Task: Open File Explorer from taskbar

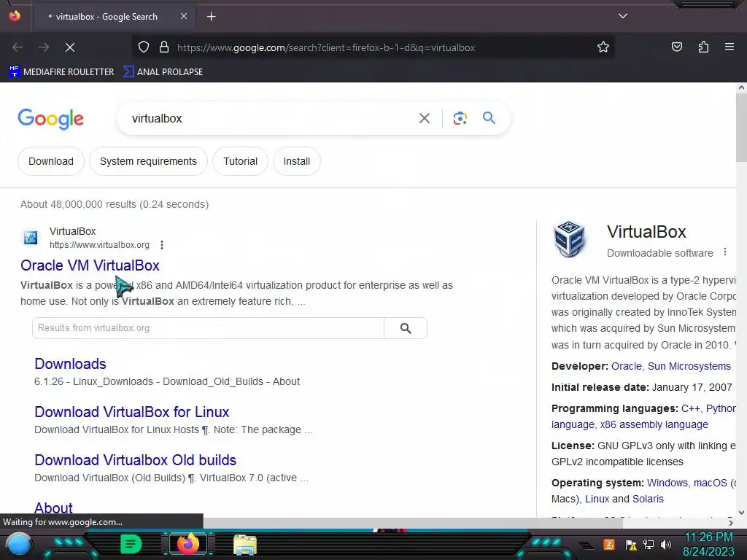Action: [245, 545]
